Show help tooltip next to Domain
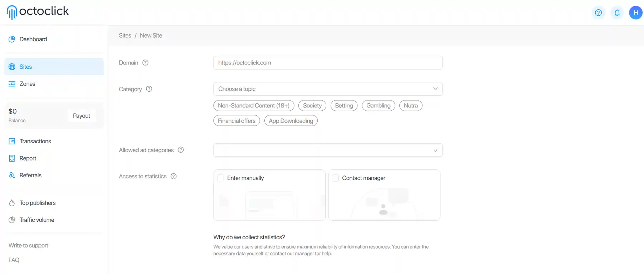 click(145, 63)
